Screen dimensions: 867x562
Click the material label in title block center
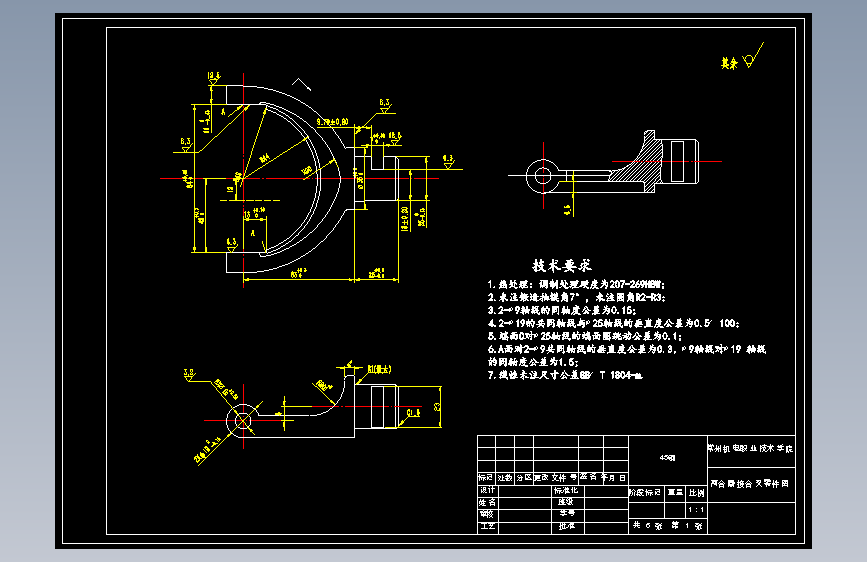(667, 457)
